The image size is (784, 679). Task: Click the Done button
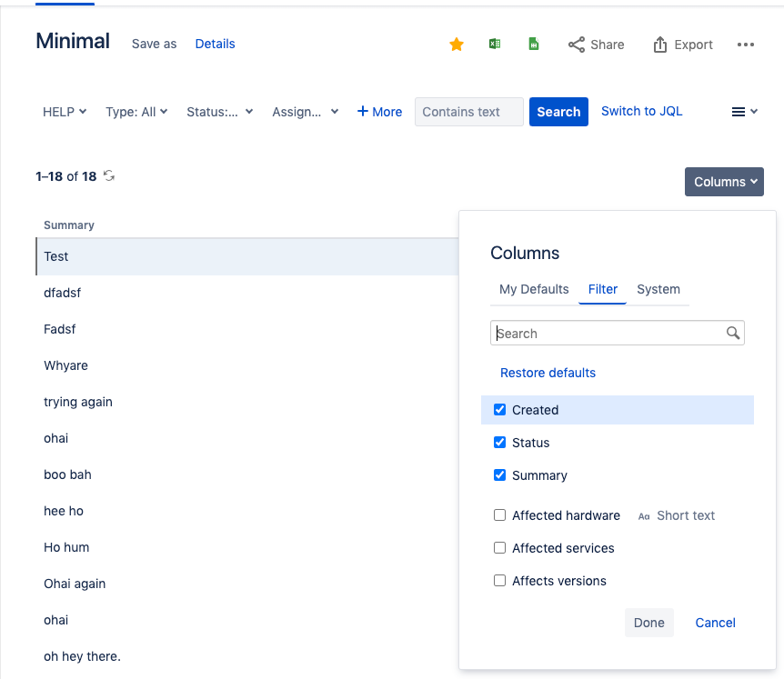pos(649,623)
